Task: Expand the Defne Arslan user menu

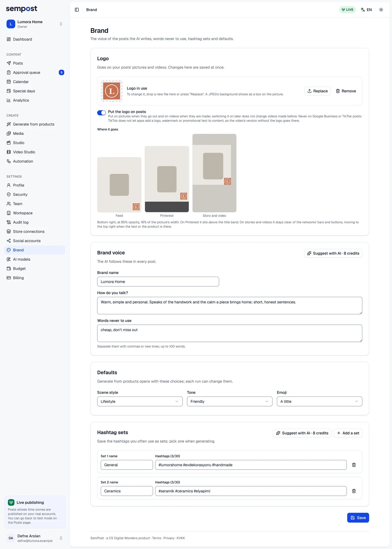Action: click(35, 538)
